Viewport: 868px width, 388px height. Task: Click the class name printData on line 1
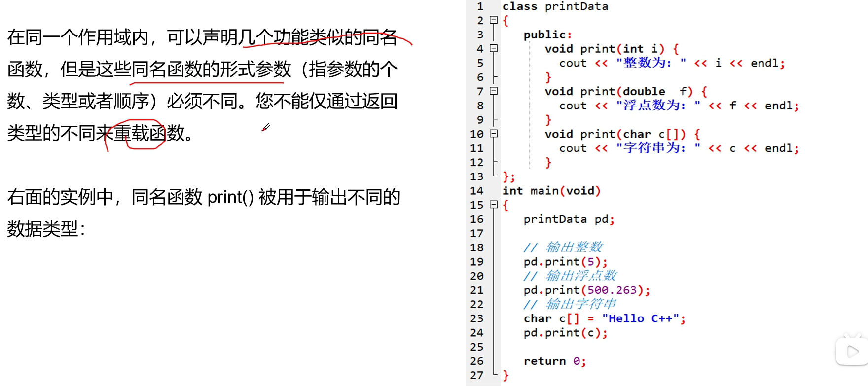coord(577,6)
